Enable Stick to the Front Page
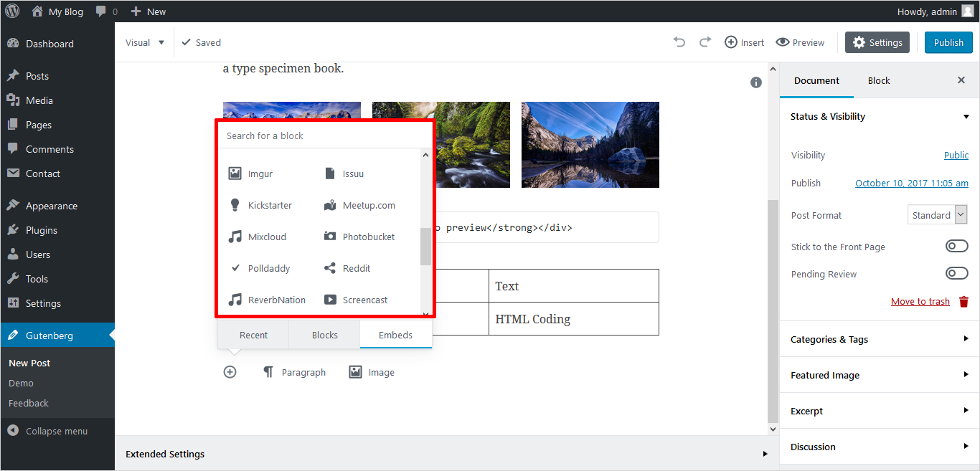Viewport: 980px width, 471px height. [956, 247]
